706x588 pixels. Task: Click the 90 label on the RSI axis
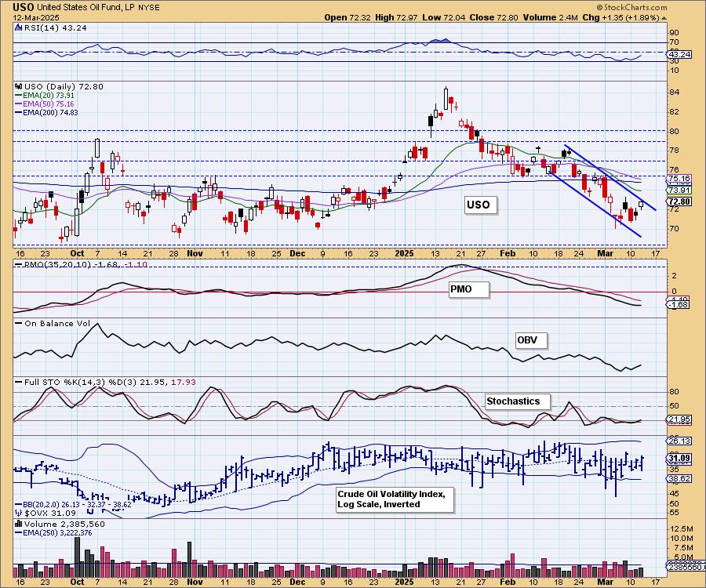(675, 32)
